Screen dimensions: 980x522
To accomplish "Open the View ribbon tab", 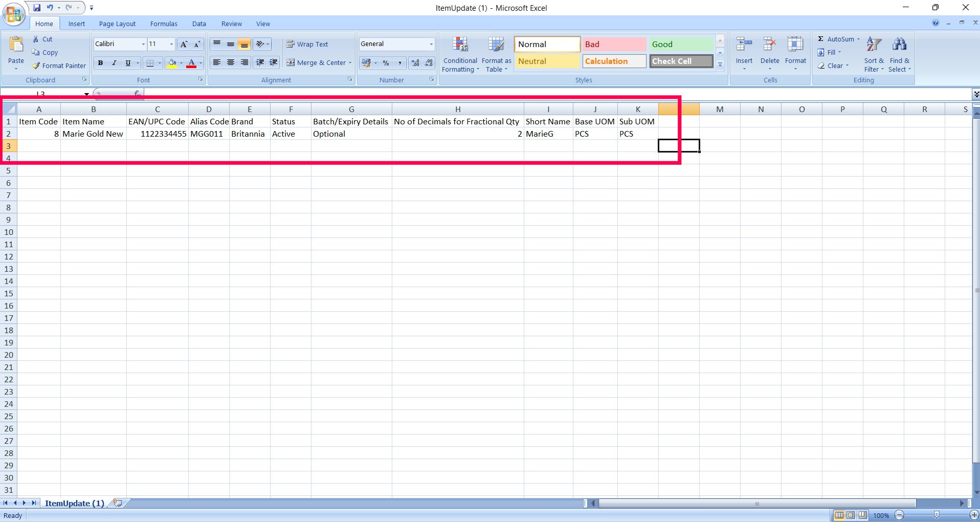I will pos(263,24).
